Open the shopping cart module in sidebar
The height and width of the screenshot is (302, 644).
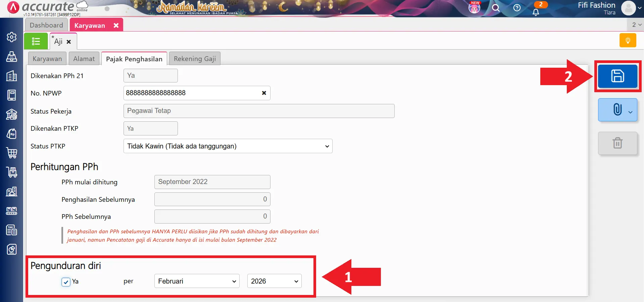(x=12, y=153)
